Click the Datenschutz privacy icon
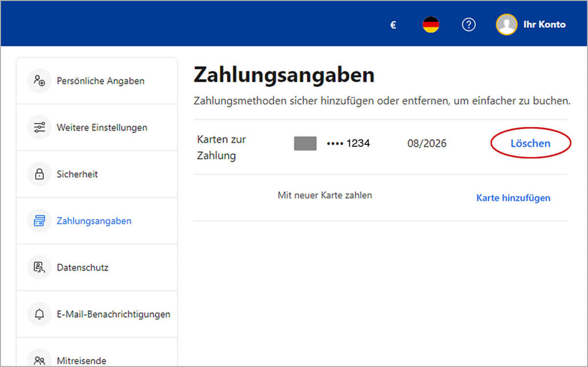The width and height of the screenshot is (588, 367). 39,267
